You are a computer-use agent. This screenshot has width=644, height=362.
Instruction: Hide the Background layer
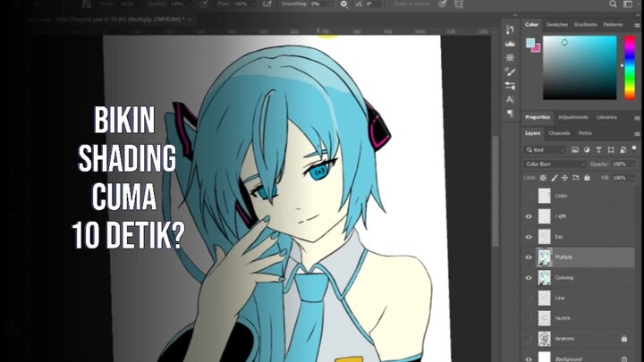point(529,358)
